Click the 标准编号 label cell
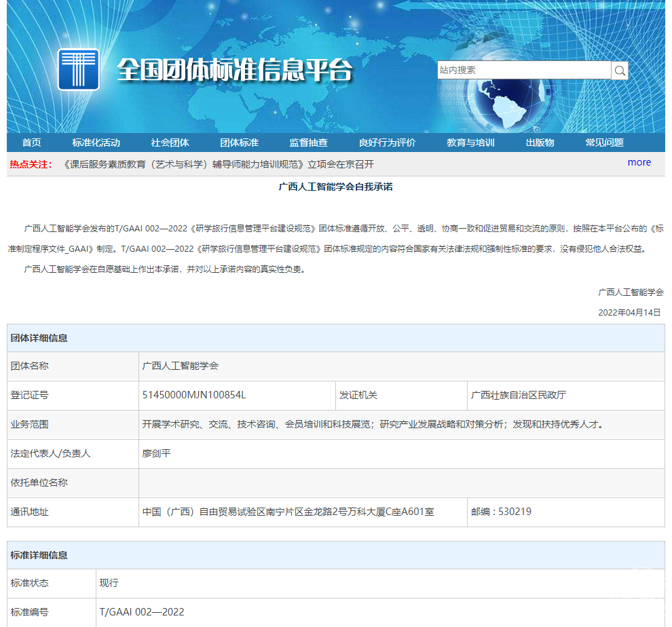The width and height of the screenshot is (672, 627). coord(52,613)
